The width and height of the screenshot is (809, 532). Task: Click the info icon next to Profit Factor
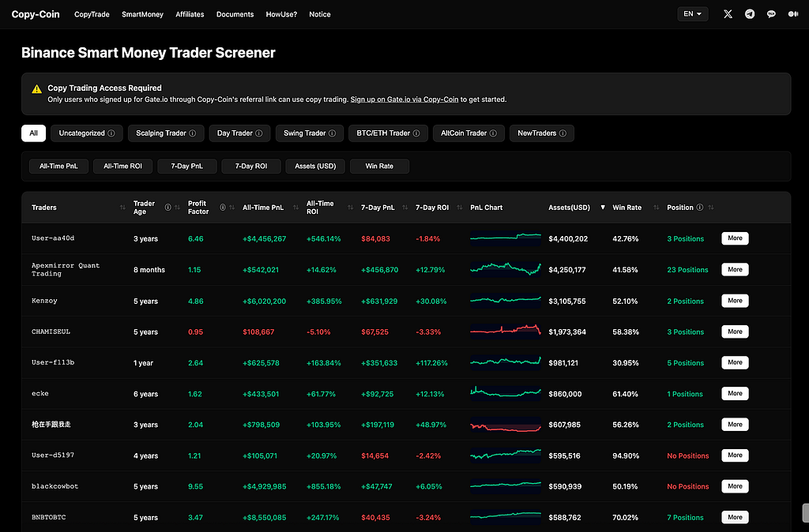pyautogui.click(x=222, y=208)
